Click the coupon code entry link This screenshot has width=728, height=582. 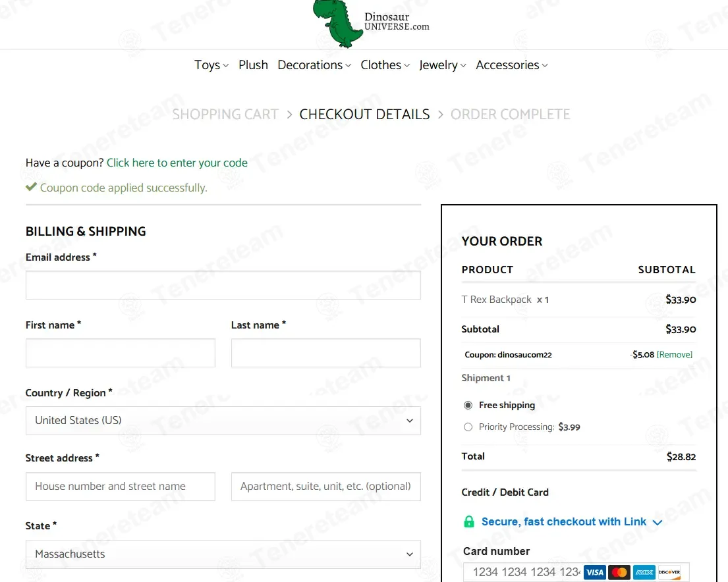coord(177,163)
